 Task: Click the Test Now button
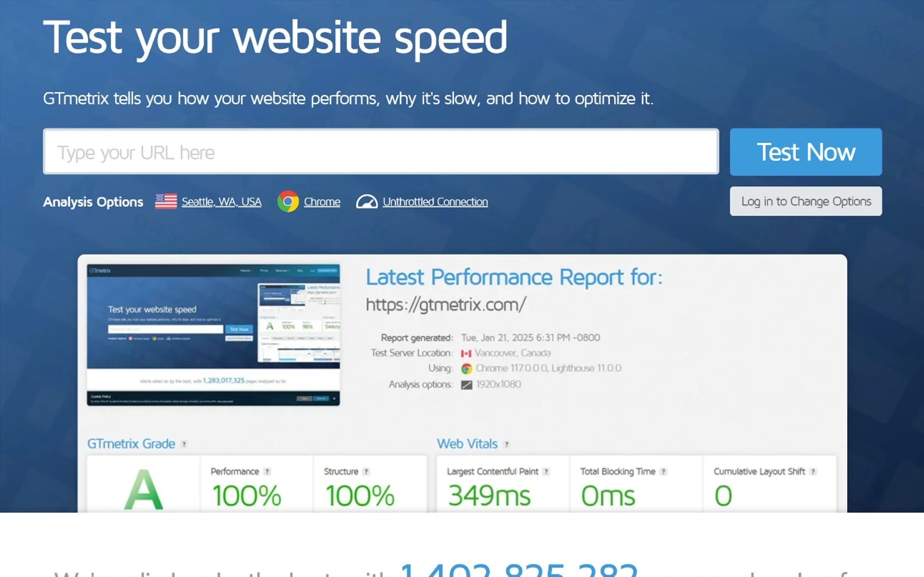pos(805,152)
